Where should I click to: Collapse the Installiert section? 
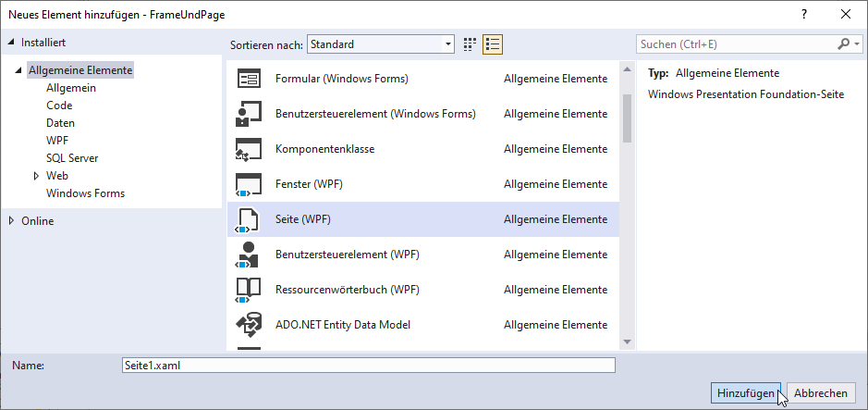pos(11,43)
